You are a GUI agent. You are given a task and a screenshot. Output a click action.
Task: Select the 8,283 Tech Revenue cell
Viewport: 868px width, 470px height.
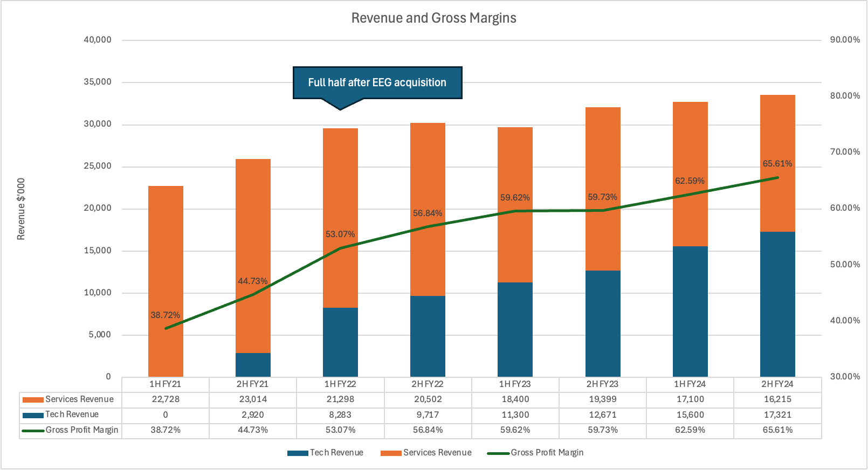point(340,415)
